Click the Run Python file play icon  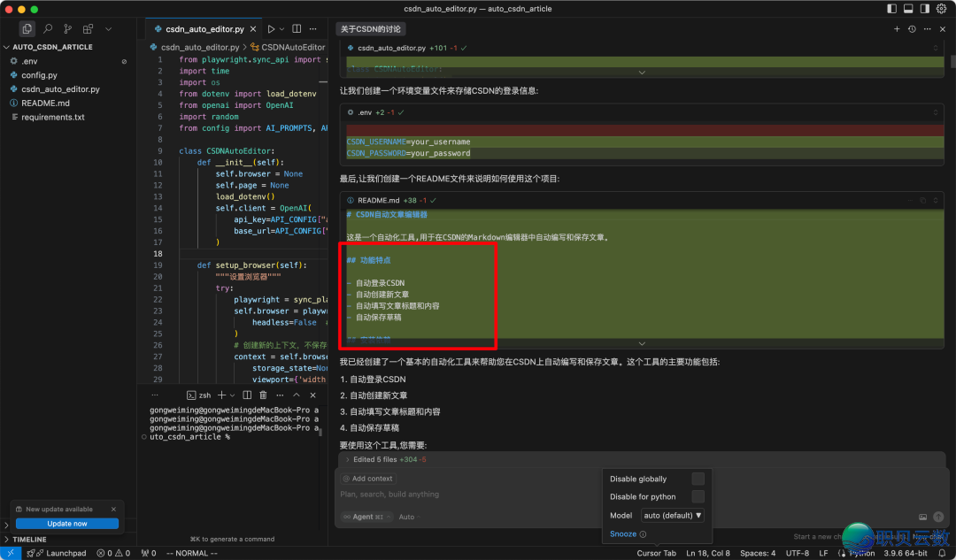coord(272,29)
